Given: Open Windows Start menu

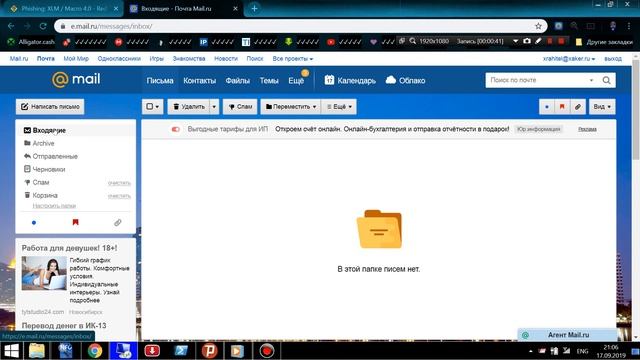Looking at the screenshot, I should click(11, 351).
